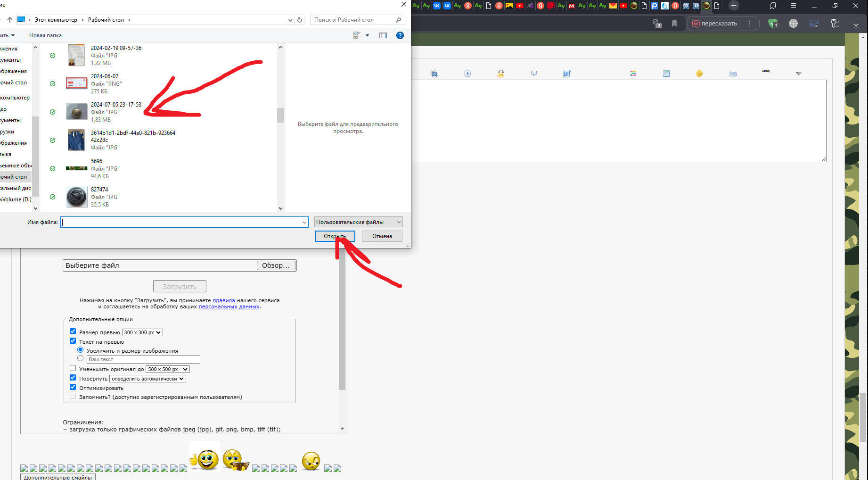Click the Открыть button in file dialog
Image resolution: width=868 pixels, height=480 pixels.
point(335,236)
